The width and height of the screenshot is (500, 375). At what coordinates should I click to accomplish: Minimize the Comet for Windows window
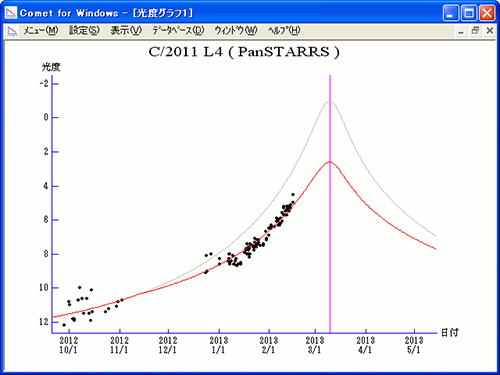(451, 13)
